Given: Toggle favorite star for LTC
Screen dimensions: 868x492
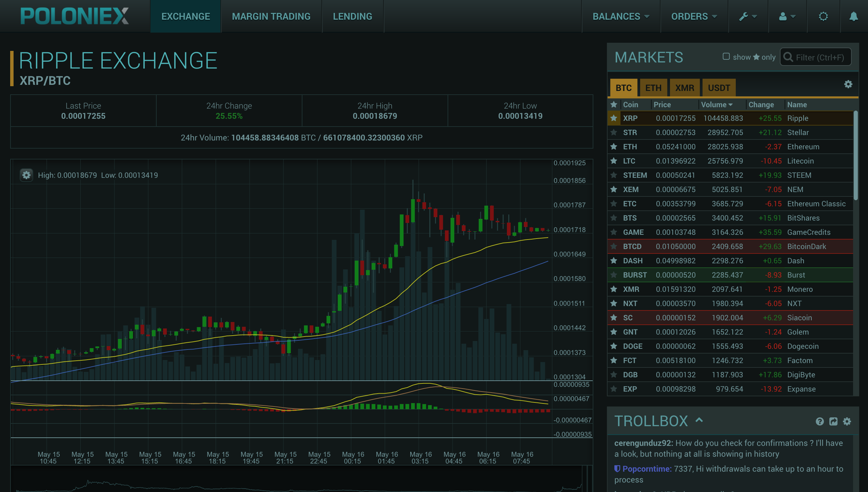Looking at the screenshot, I should click(614, 161).
